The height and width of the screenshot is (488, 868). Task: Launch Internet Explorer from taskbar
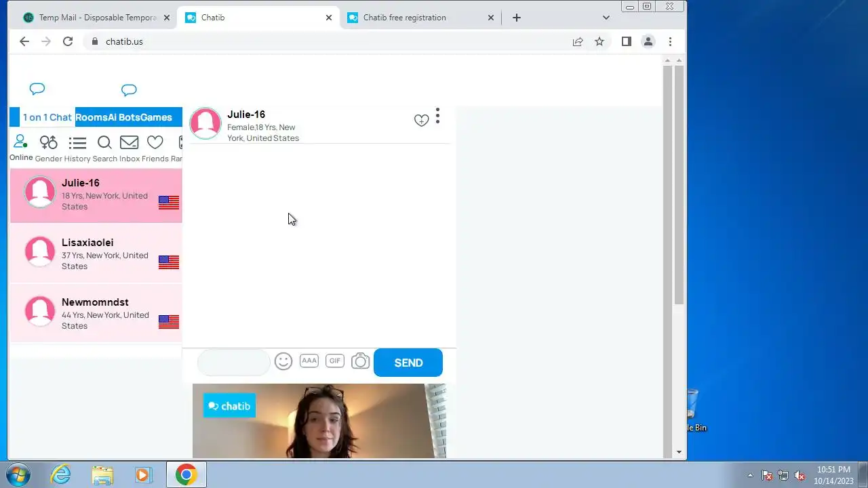click(x=61, y=474)
